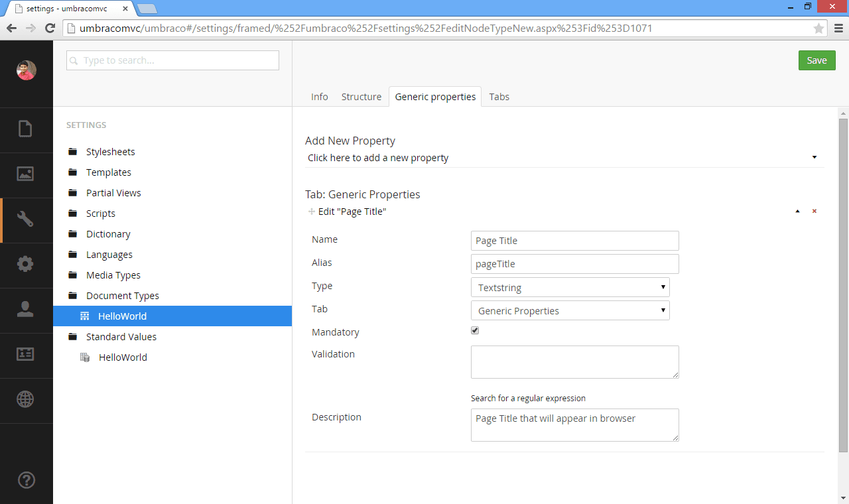849x504 pixels.
Task: Switch to the Tabs tab
Action: (499, 96)
